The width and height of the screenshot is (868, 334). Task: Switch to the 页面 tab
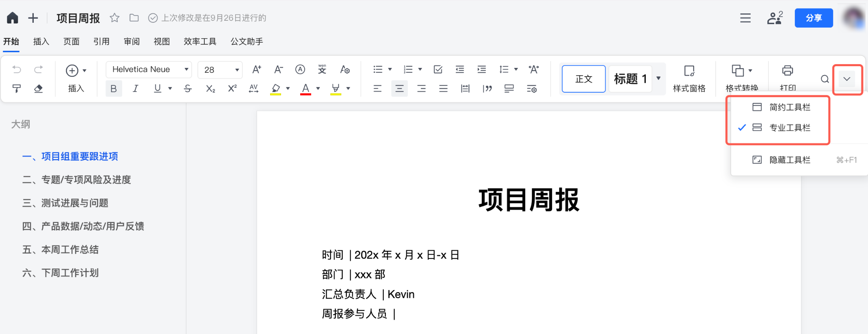pos(71,41)
